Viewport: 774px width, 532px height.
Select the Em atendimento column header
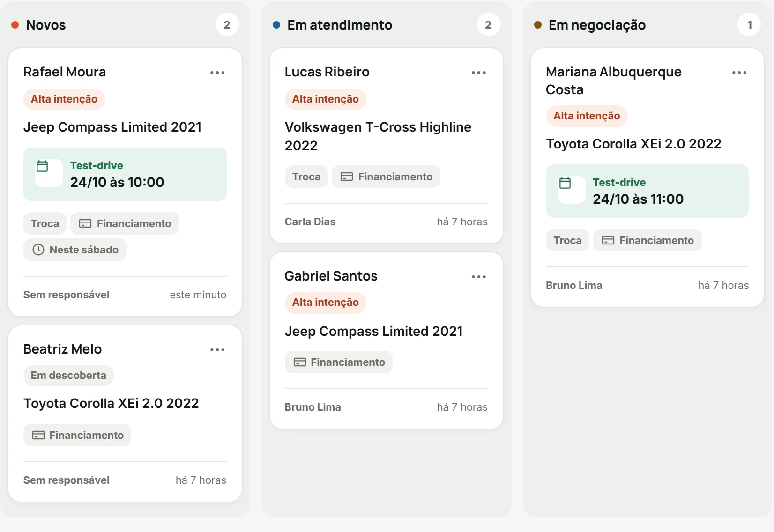pyautogui.click(x=340, y=25)
